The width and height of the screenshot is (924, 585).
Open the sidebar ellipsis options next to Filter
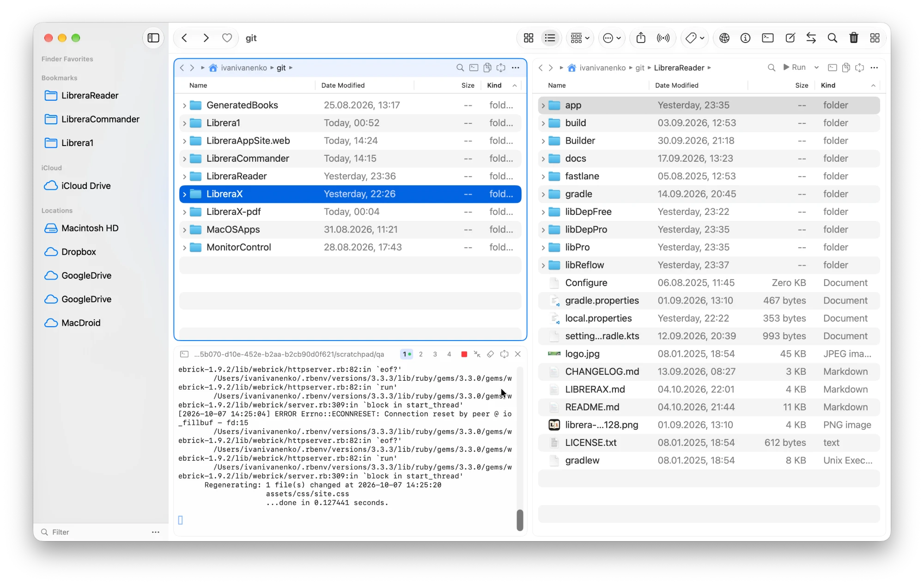156,532
